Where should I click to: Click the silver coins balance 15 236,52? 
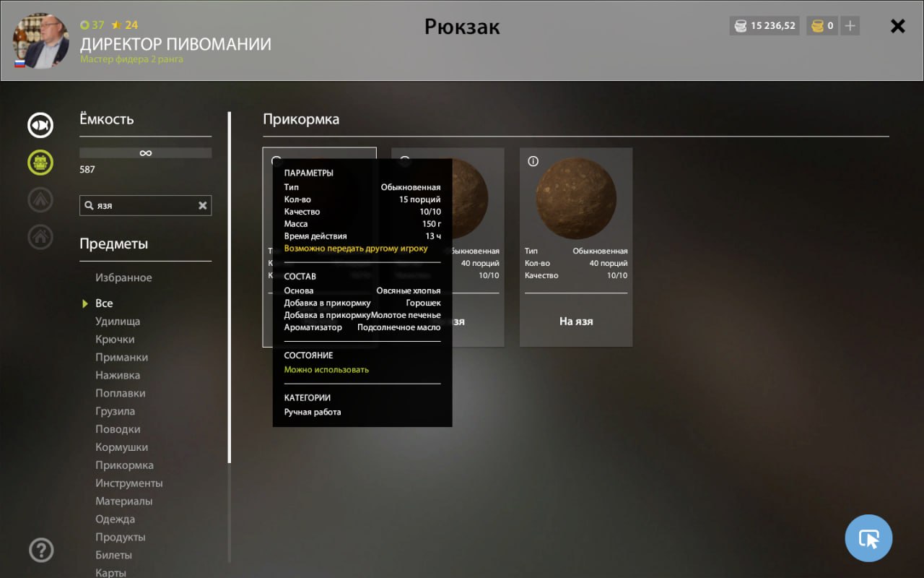[765, 26]
